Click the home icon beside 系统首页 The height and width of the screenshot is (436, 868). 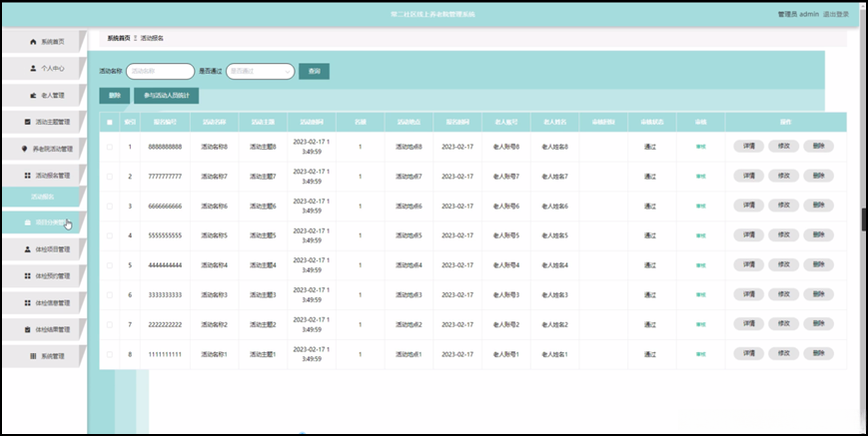33,42
